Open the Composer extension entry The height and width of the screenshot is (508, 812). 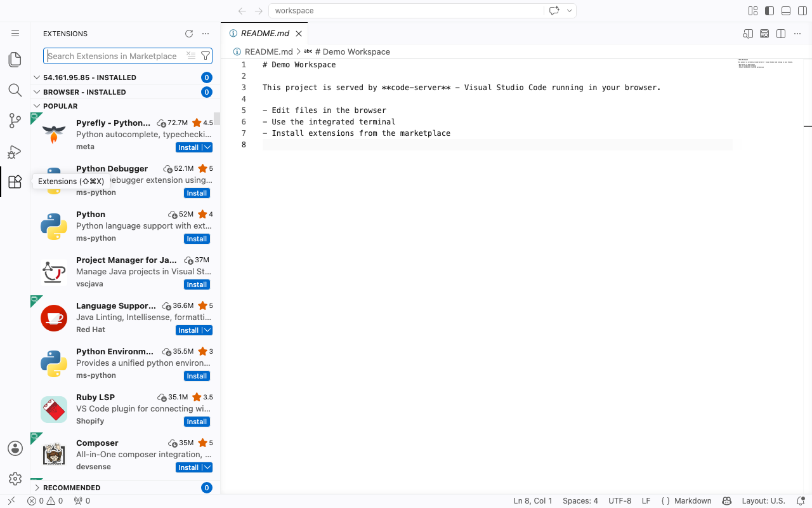tap(126, 455)
